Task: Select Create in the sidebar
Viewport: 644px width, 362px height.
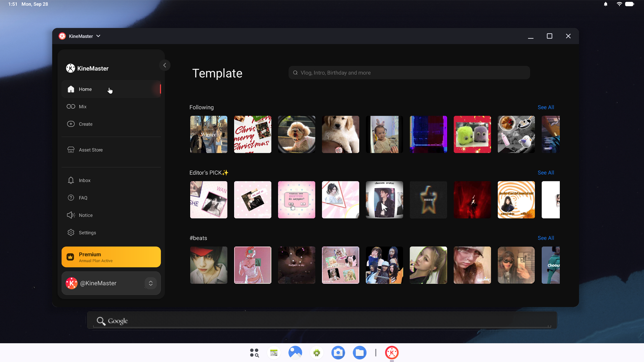Action: [111, 124]
